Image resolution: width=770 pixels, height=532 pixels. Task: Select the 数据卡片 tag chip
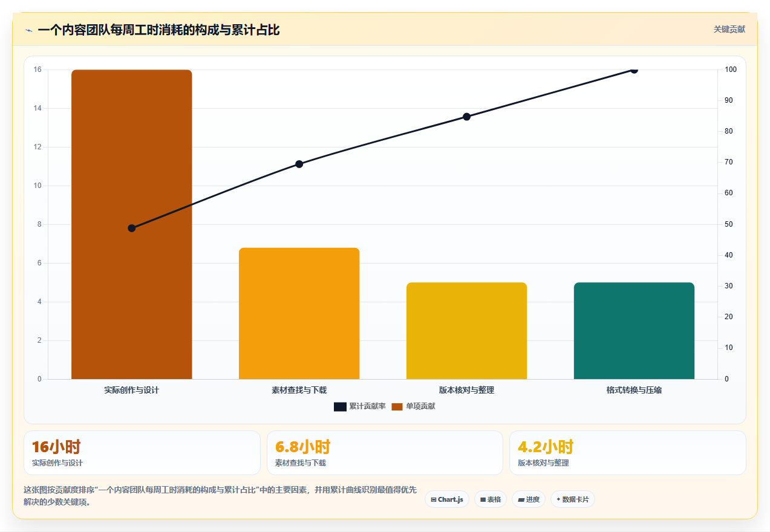[572, 499]
